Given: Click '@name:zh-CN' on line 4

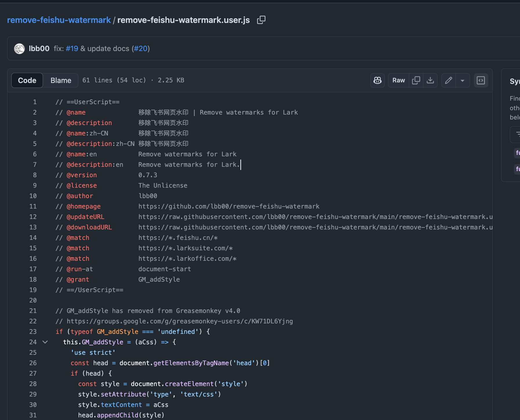Looking at the screenshot, I should pyautogui.click(x=87, y=133).
